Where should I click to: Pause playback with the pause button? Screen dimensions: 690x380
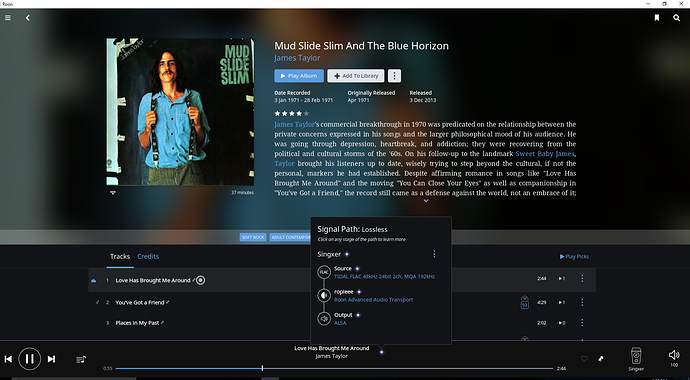click(x=29, y=359)
